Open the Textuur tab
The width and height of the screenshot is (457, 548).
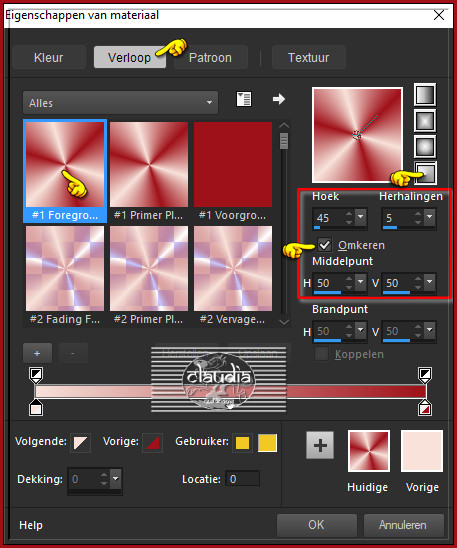(309, 57)
